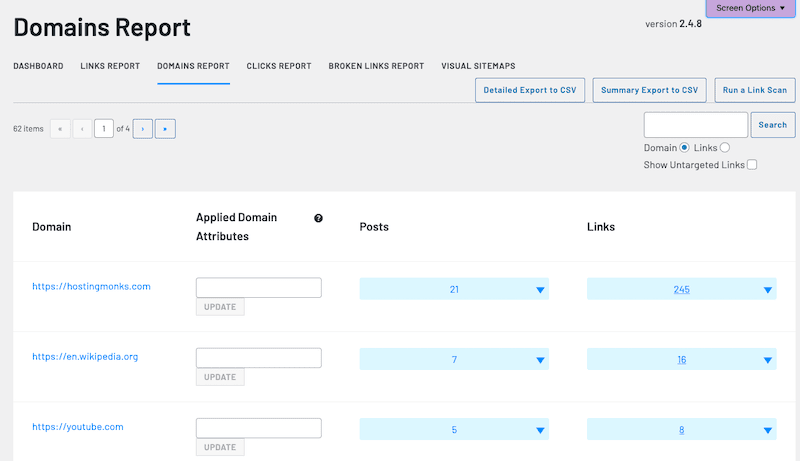Go to the Visual Sitemaps tab
The height and width of the screenshot is (461, 800).
pyautogui.click(x=479, y=66)
